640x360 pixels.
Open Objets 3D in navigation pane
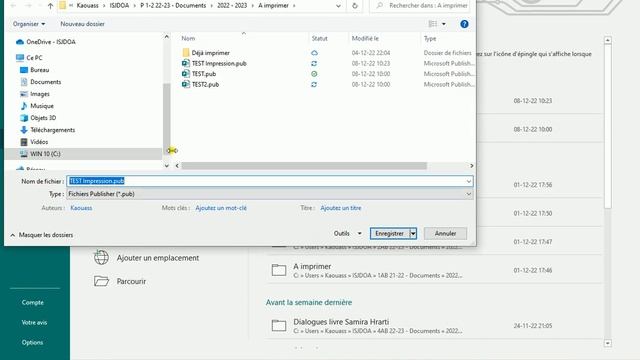click(38, 118)
